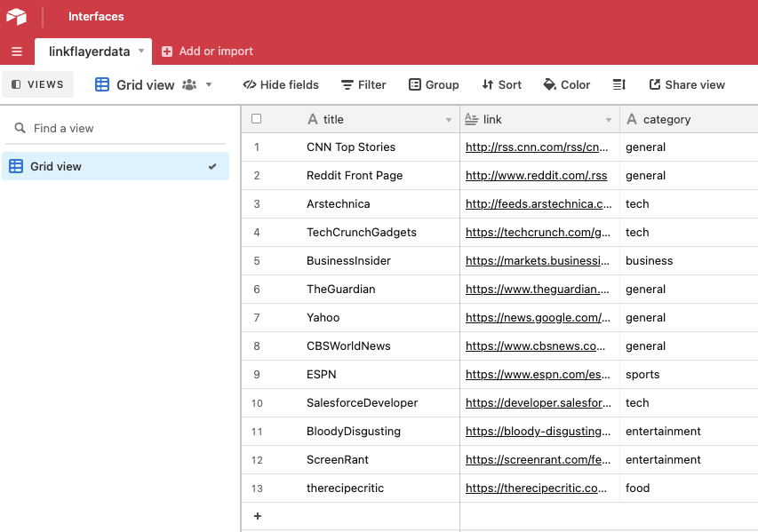758x532 pixels.
Task: Open the Grid view name dropdown arrow
Action: (209, 85)
